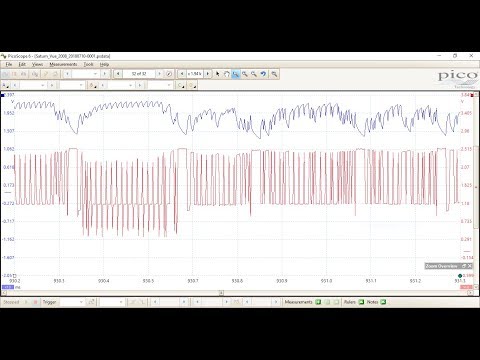This screenshot has width=480, height=360.
Task: Open advanced trigger settings icon
Action: click(x=91, y=302)
